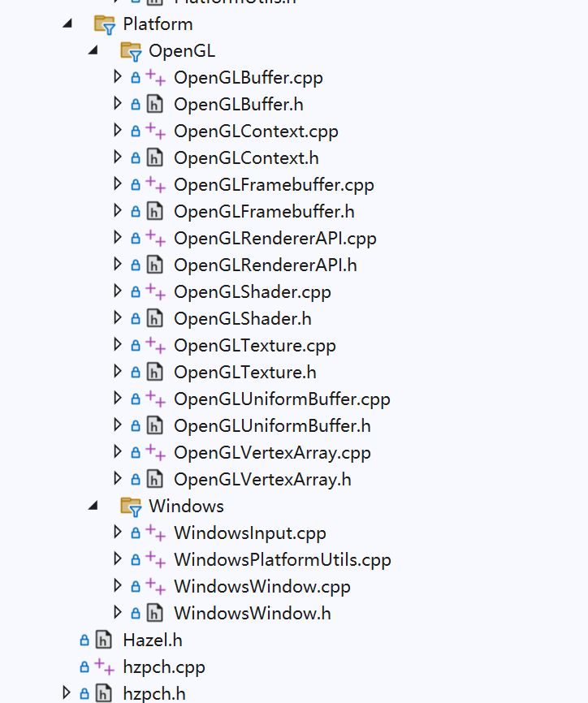Expand the hzpch.h node arrow
The width and height of the screenshot is (588, 703).
[67, 693]
